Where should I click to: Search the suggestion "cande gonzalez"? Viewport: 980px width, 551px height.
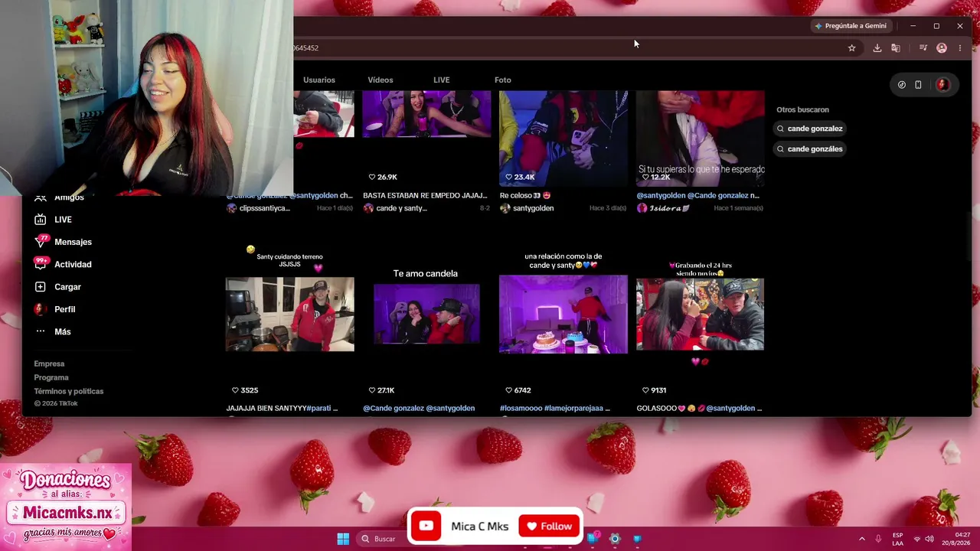809,129
